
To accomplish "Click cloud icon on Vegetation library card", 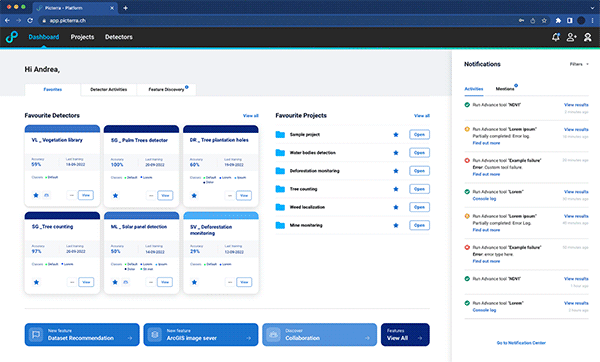I will (46, 195).
